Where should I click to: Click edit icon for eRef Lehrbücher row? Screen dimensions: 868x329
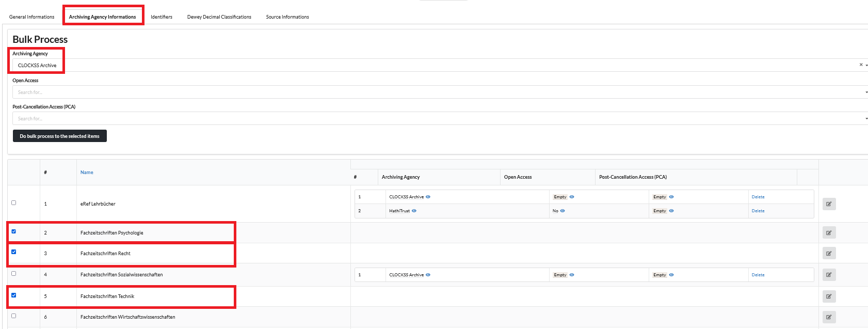829,204
